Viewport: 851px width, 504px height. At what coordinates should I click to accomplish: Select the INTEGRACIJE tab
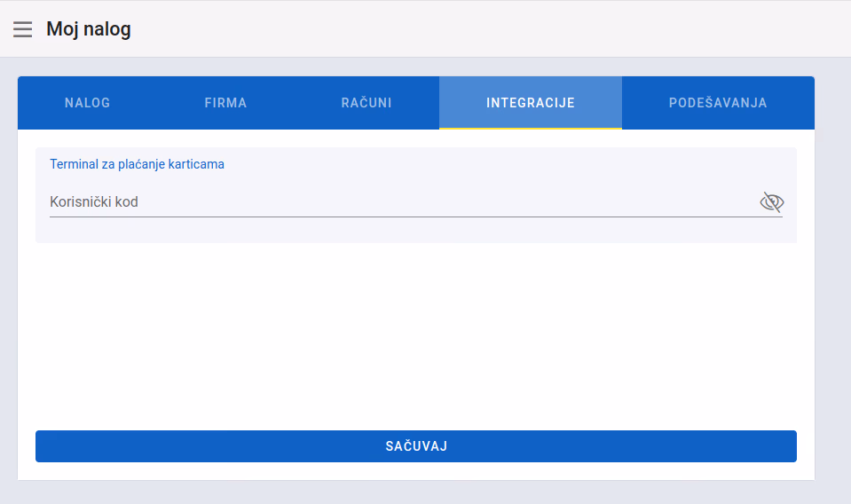(x=531, y=103)
